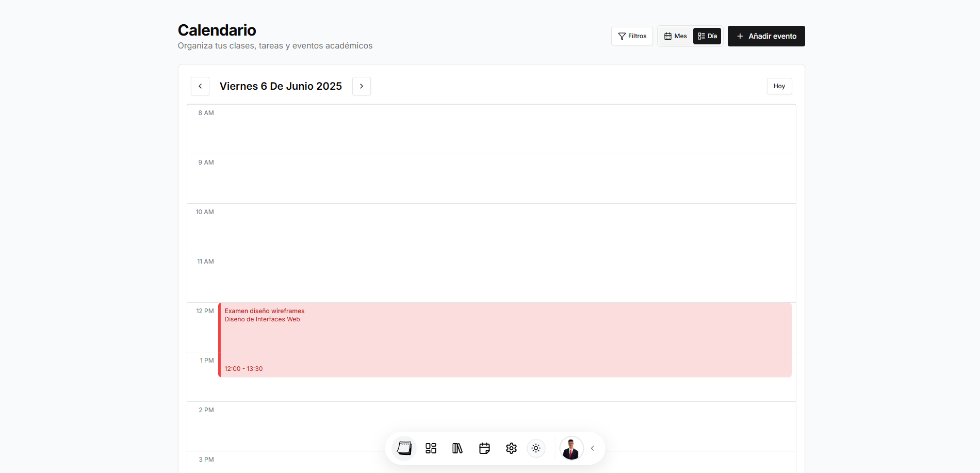980x473 pixels.
Task: Click the 9 AM time label
Action: click(x=206, y=162)
